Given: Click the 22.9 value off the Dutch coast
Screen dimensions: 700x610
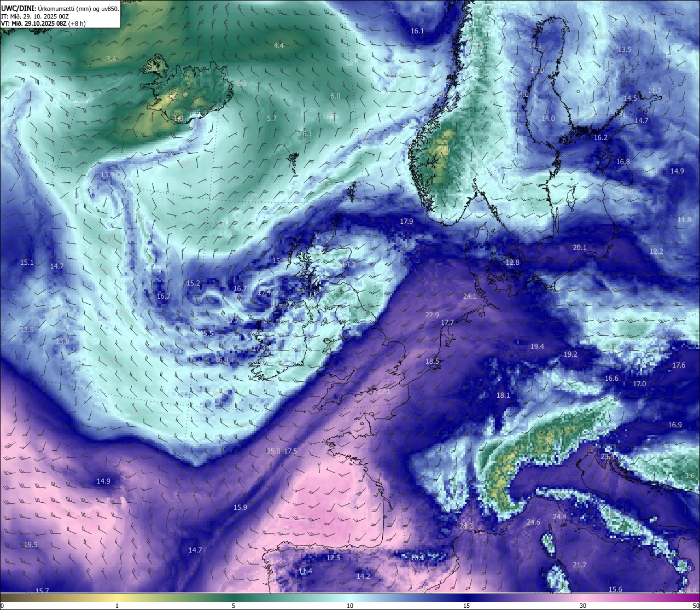Looking at the screenshot, I should (432, 315).
